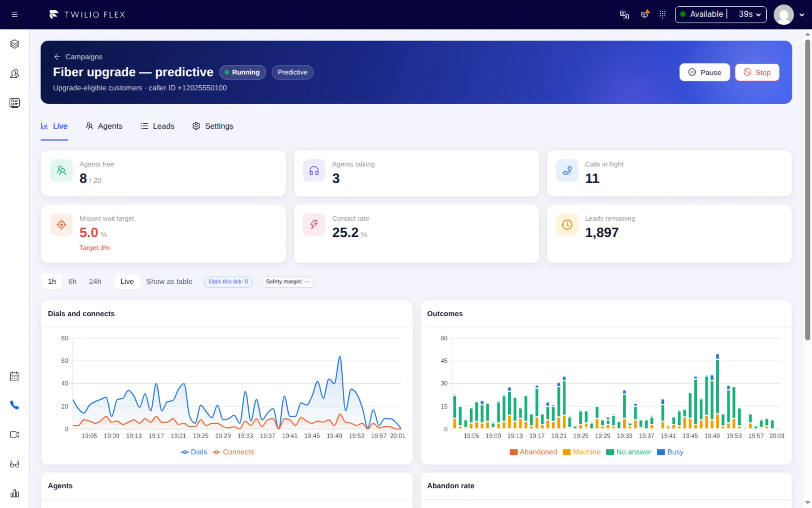812x508 pixels.
Task: Click the Contact rate lightning icon
Action: pyautogui.click(x=314, y=225)
